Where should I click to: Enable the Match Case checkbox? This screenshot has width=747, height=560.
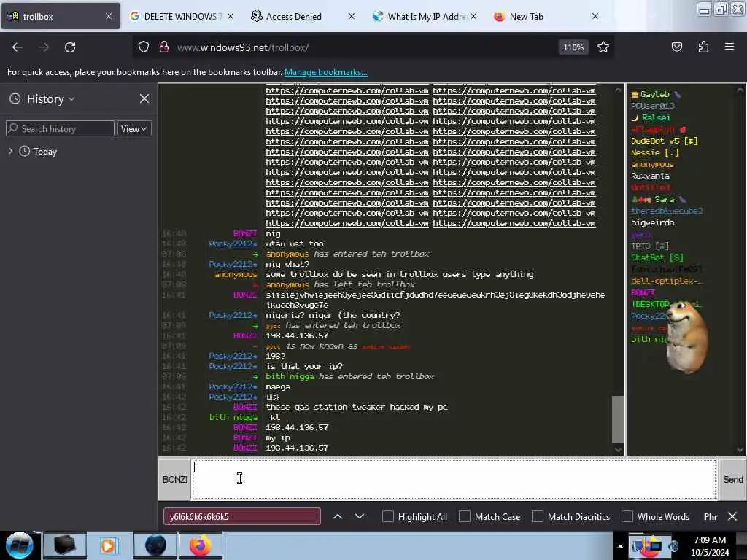click(x=465, y=516)
